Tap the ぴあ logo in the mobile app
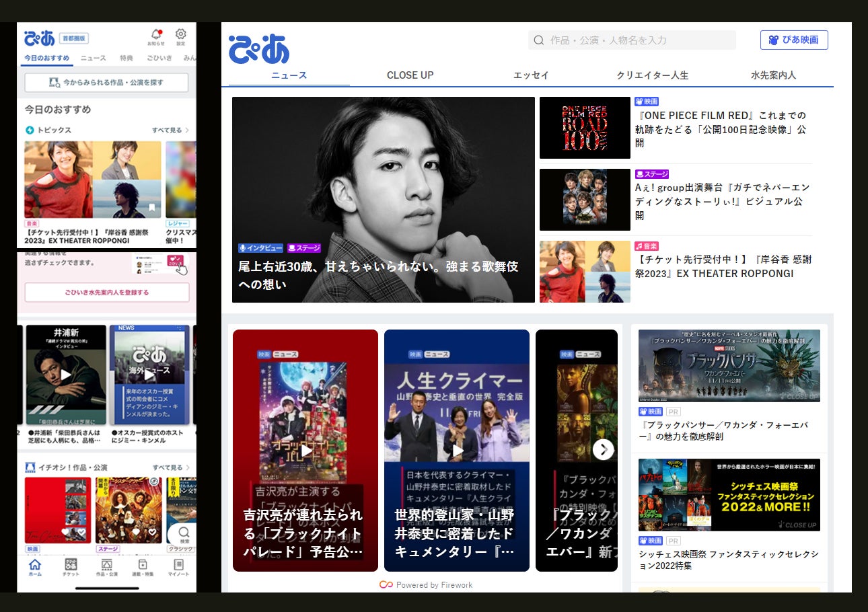 39,38
